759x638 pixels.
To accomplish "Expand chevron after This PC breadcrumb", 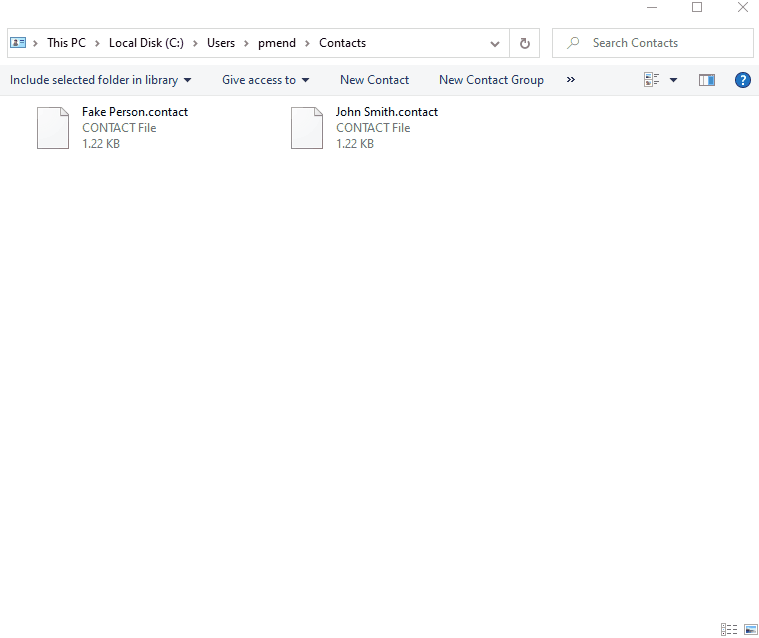I will point(97,43).
